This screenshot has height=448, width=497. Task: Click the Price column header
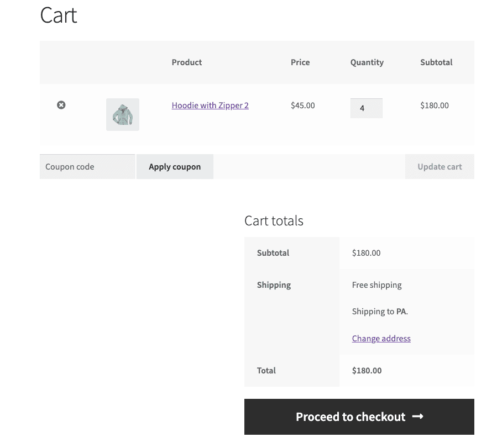pyautogui.click(x=300, y=62)
